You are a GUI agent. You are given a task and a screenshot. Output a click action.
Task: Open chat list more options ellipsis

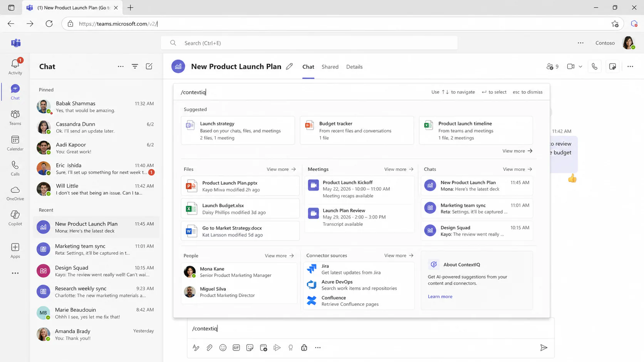pos(121,67)
